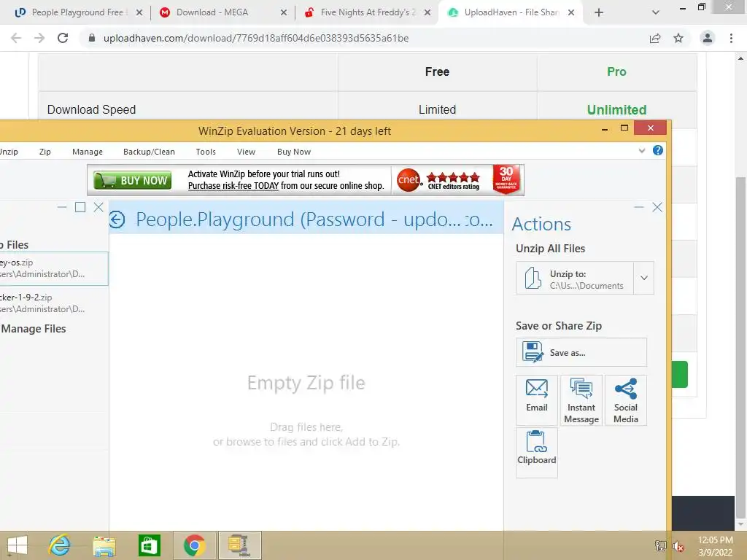Close the Actions pane
The image size is (747, 560).
tap(657, 207)
